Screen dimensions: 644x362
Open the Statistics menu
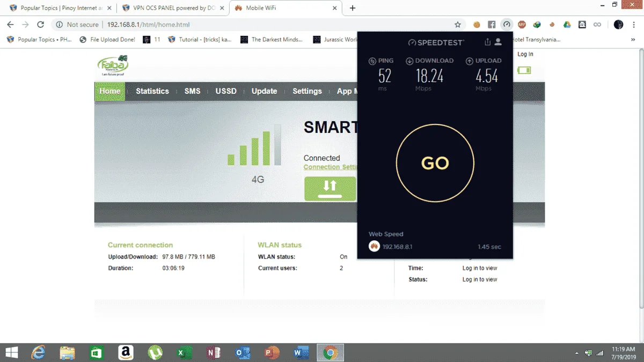pos(152,91)
